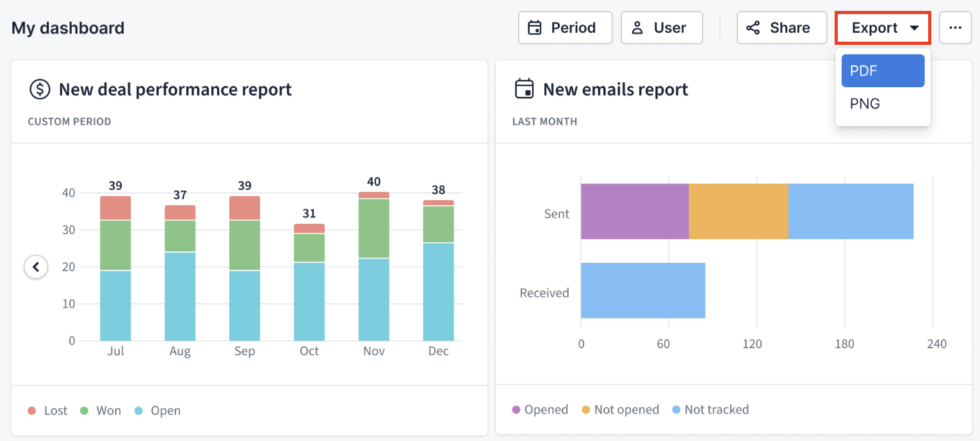
Task: Collapse the chart with the left chevron
Action: tap(36, 267)
